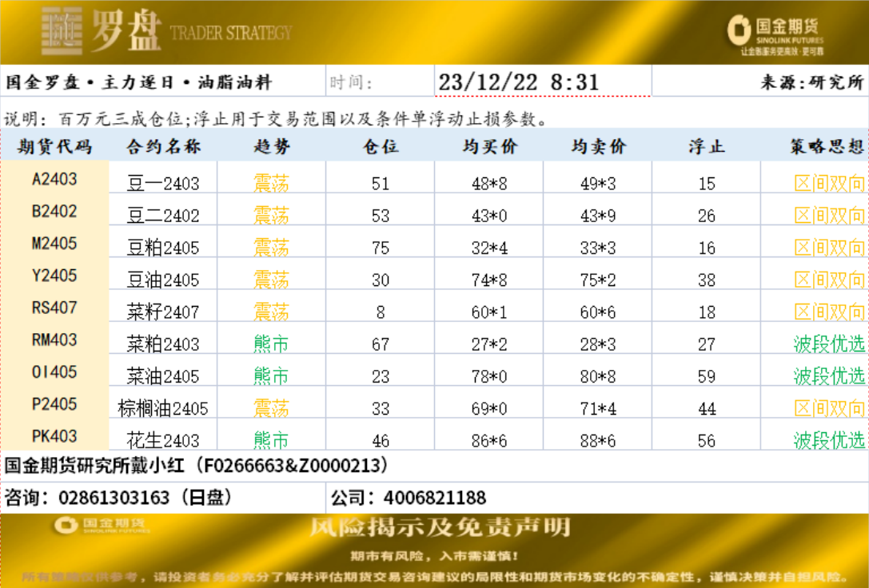Click the 合约名称 column header
The image size is (869, 588).
coord(163,147)
